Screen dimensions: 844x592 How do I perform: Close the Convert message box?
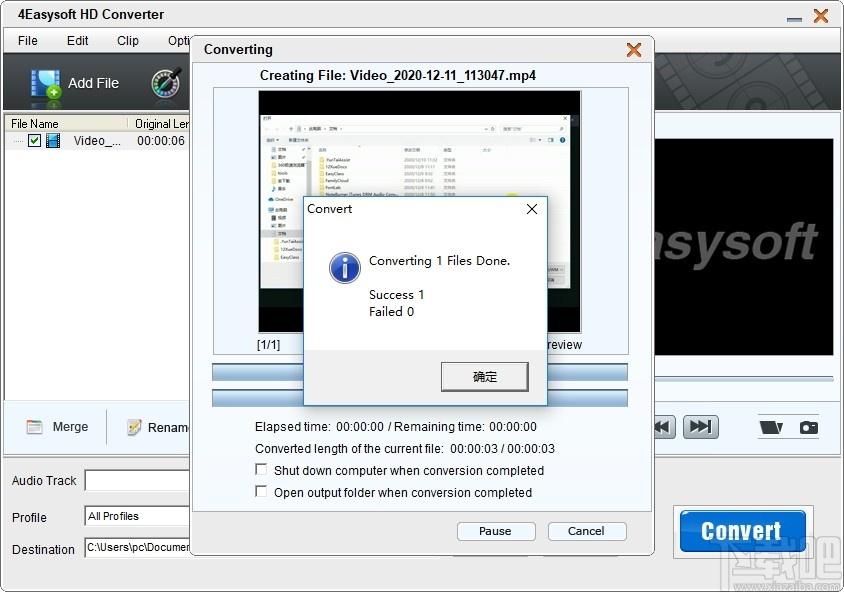coord(532,209)
